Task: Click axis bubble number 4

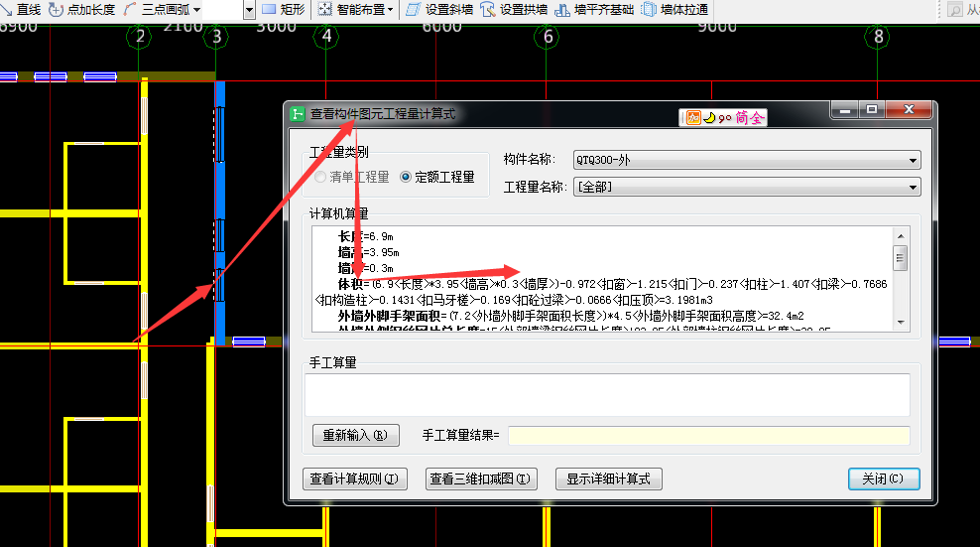Action: point(325,37)
